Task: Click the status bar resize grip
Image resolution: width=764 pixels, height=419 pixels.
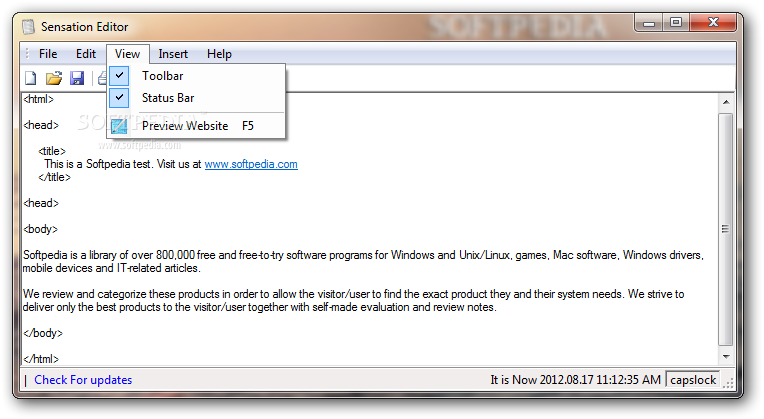Action: coord(728,383)
